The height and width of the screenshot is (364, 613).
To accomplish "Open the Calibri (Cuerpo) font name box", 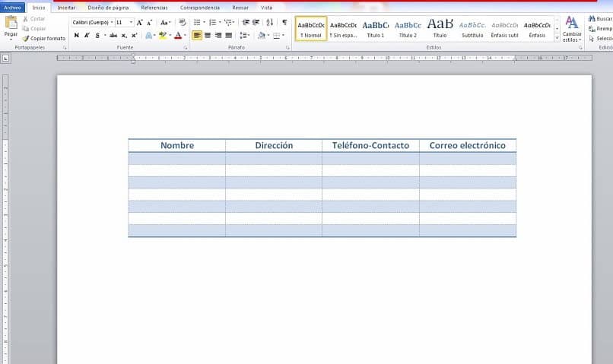I will click(x=93, y=23).
